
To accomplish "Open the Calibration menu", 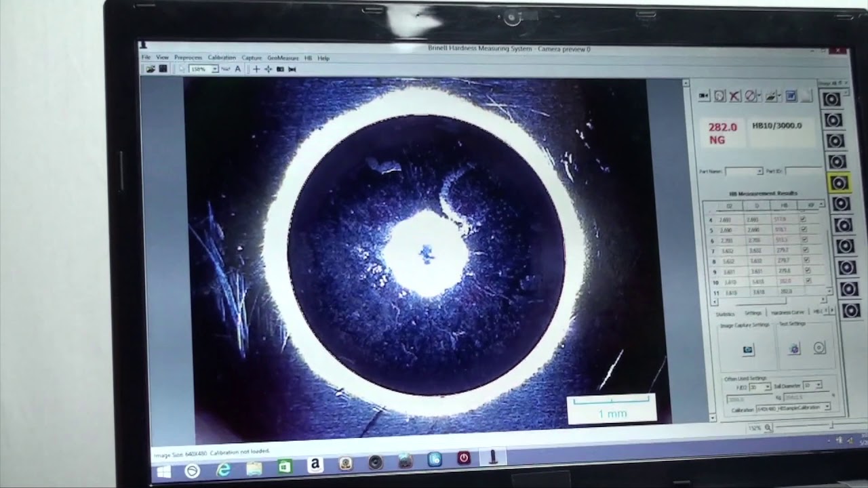I will (222, 58).
